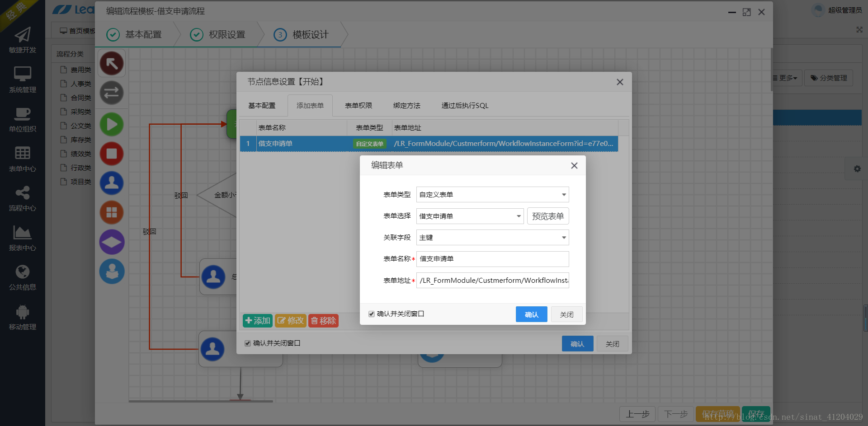
Task: Click the 表单名称 column header
Action: [302, 128]
